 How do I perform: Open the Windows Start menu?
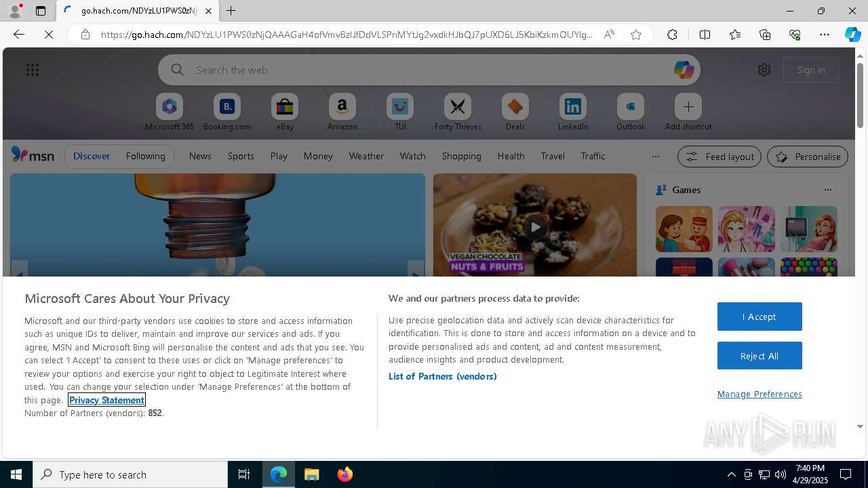point(16,474)
